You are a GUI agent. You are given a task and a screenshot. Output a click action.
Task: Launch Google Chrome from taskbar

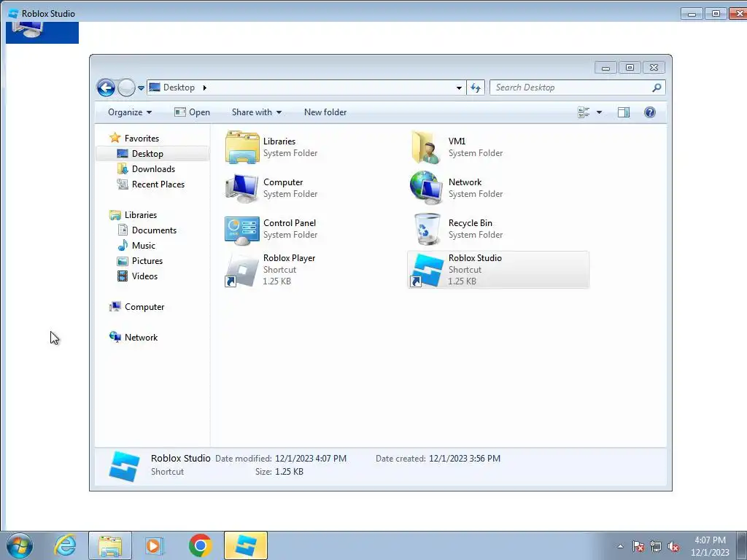tap(200, 545)
